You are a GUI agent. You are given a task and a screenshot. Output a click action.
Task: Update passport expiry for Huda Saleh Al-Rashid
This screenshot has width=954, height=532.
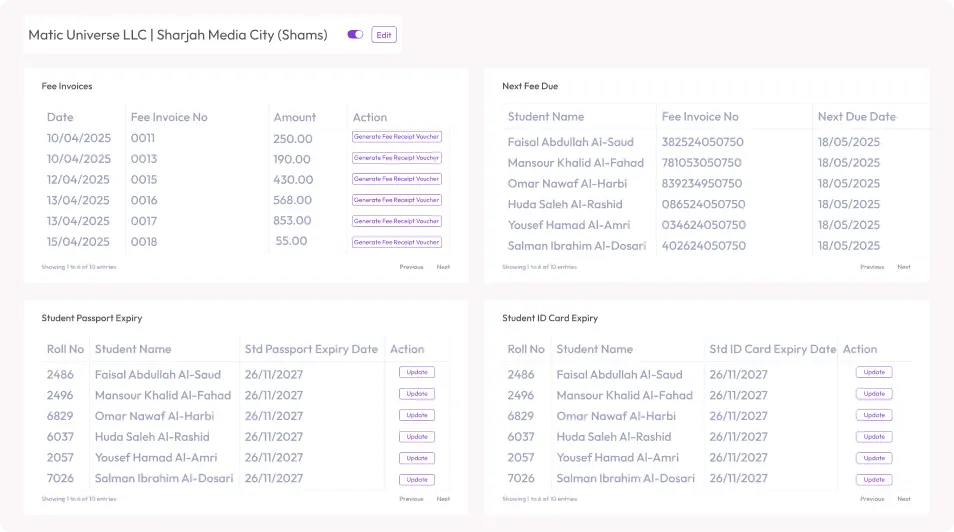point(417,437)
